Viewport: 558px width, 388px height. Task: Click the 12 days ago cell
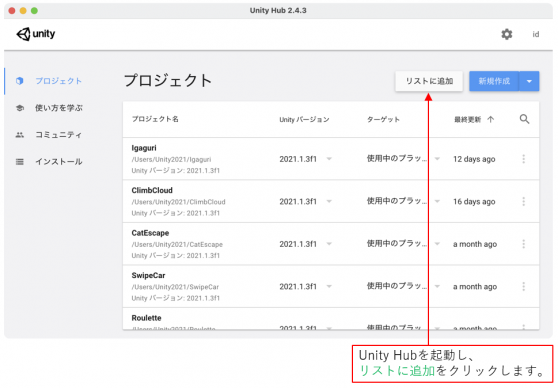[x=474, y=159]
